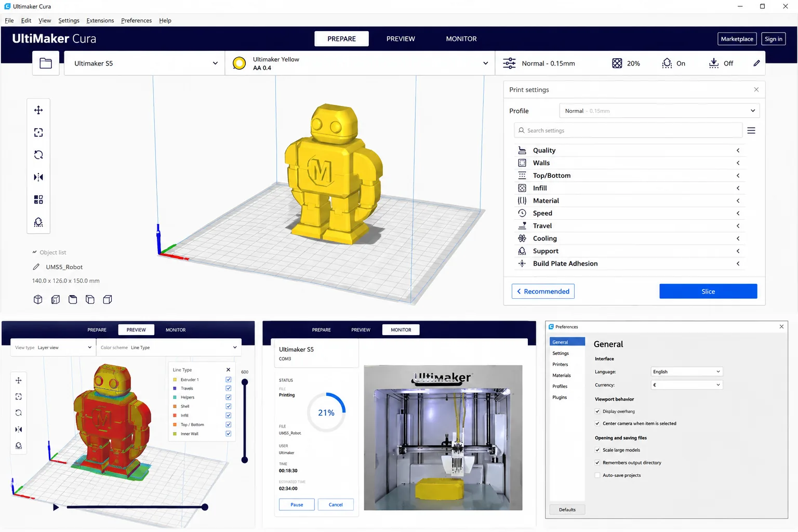
Task: Close the Print settings panel
Action: point(756,90)
